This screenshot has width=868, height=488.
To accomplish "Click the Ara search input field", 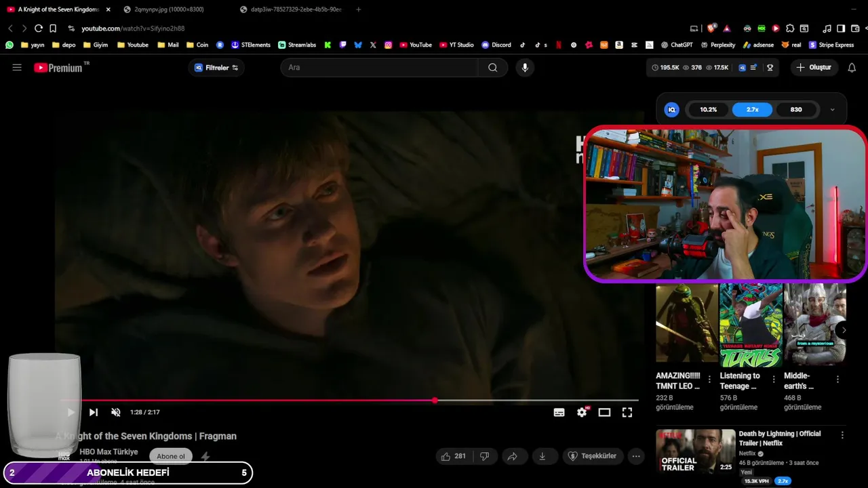I will pos(380,68).
